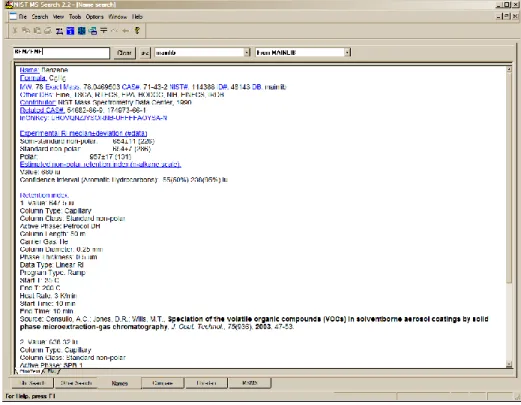Screen dimensions: 521x405
Task: Open the Search menu
Action: click(40, 16)
